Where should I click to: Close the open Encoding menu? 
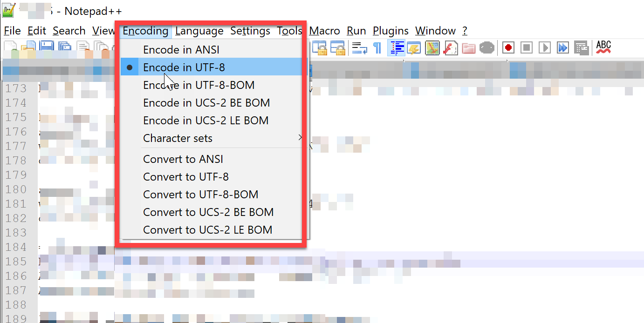click(x=145, y=31)
